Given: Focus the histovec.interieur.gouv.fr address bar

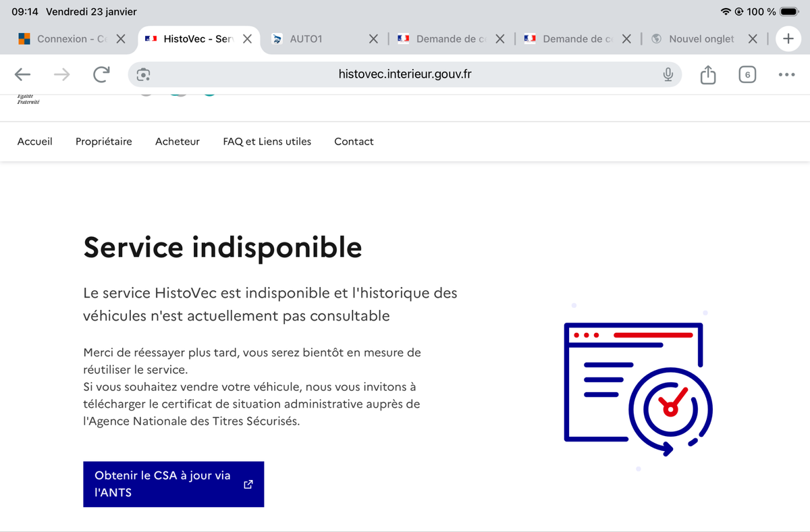Looking at the screenshot, I should pos(405,74).
